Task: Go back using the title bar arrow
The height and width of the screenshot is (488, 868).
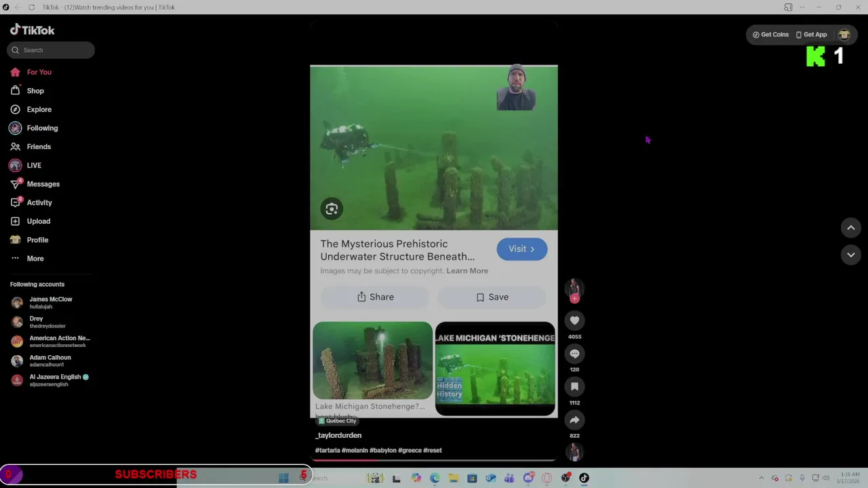Action: pyautogui.click(x=18, y=7)
